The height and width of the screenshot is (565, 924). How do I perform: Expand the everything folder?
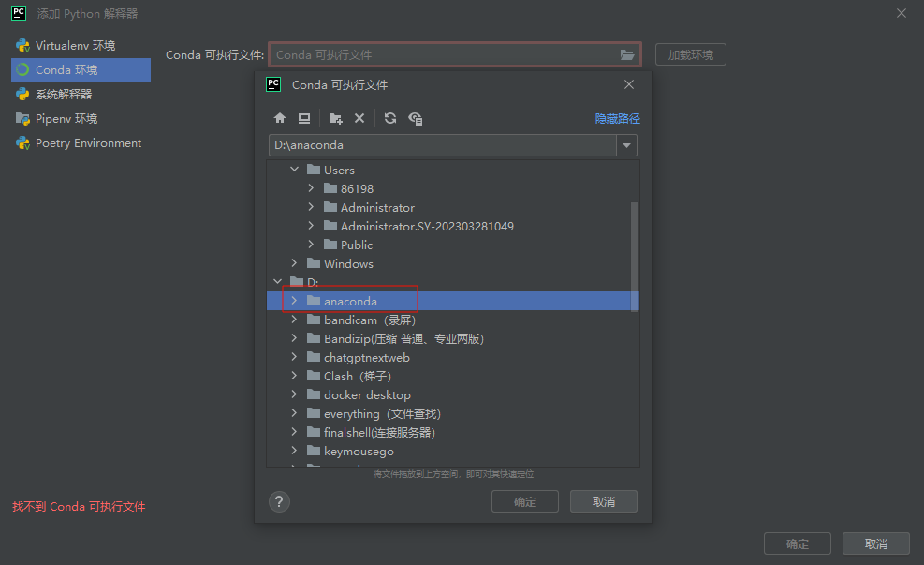click(295, 413)
